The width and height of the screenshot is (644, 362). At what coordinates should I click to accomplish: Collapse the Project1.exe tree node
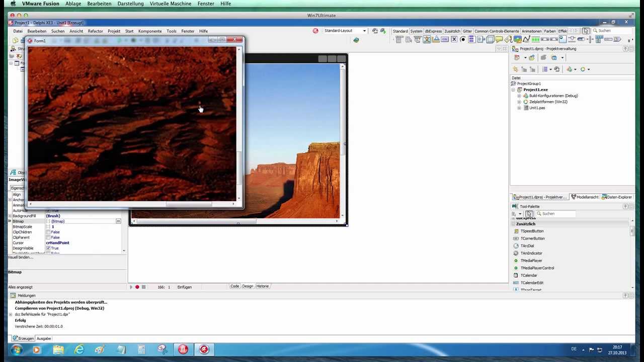pyautogui.click(x=514, y=89)
